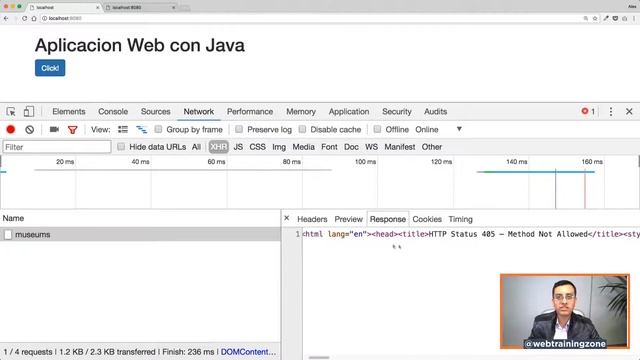640x360 pixels.
Task: Show the Preview tab of request
Action: tap(349, 219)
